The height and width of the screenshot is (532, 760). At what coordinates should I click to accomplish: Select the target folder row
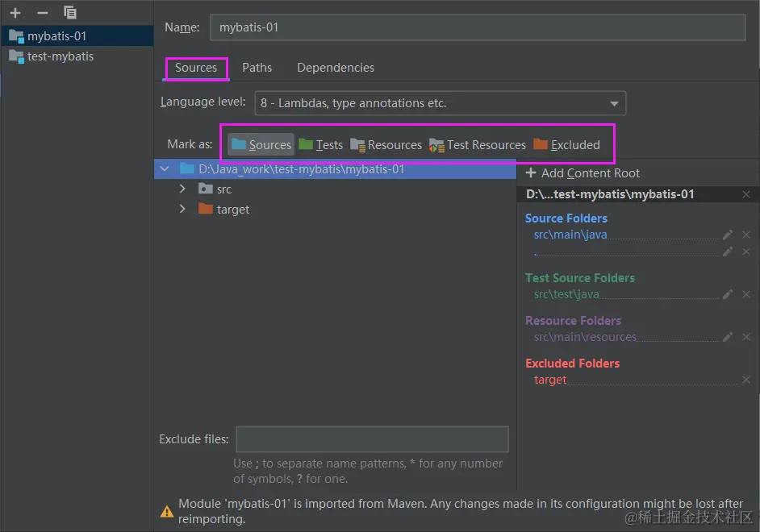(335, 210)
